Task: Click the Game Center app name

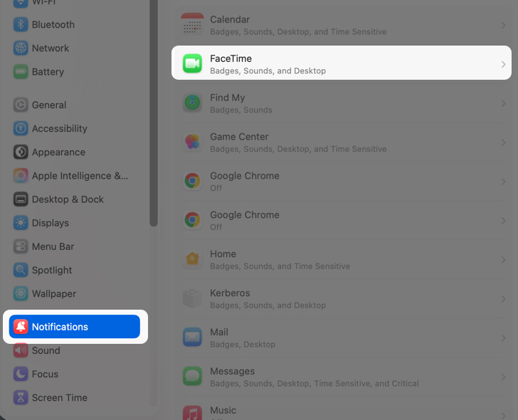Action: click(x=239, y=137)
